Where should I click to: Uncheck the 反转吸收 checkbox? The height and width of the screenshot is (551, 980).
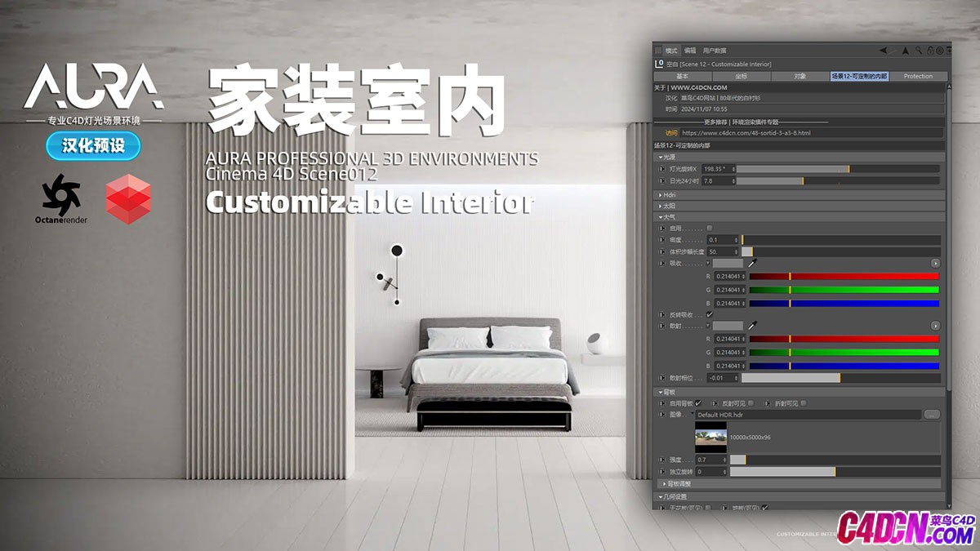point(709,314)
